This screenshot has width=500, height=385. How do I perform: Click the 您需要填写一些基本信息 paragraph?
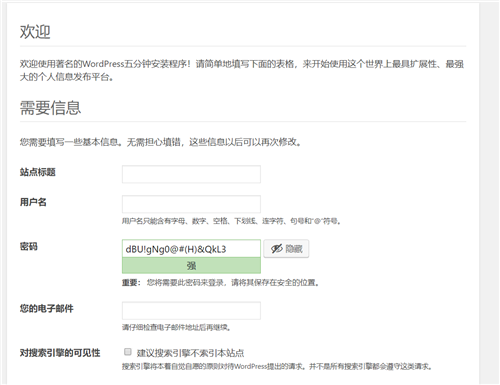(x=161, y=142)
